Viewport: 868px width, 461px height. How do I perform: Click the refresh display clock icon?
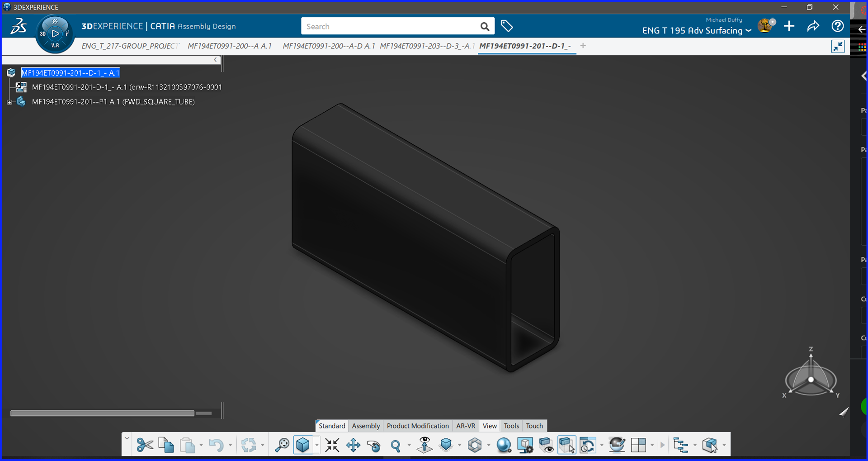(587, 445)
